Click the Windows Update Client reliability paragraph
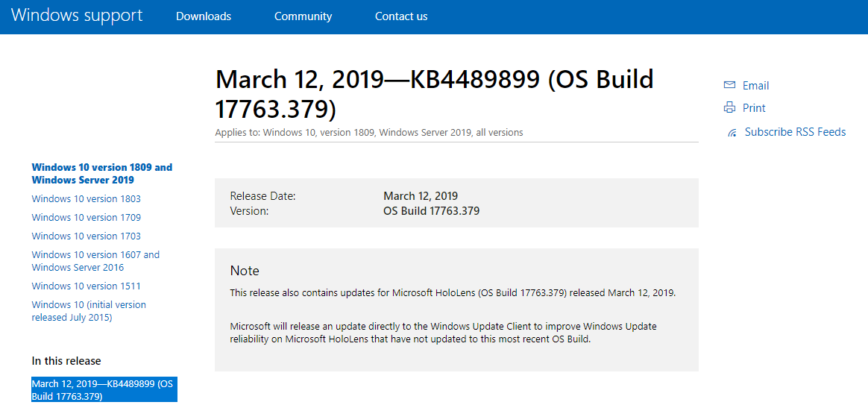This screenshot has height=405, width=868. click(x=444, y=333)
